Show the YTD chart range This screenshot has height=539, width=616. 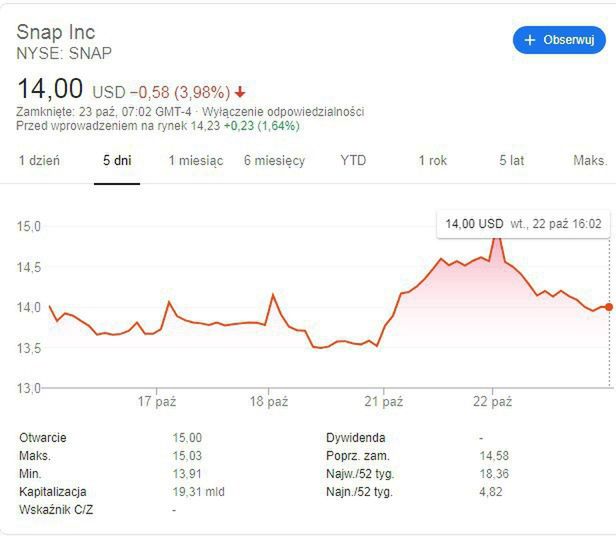353,161
